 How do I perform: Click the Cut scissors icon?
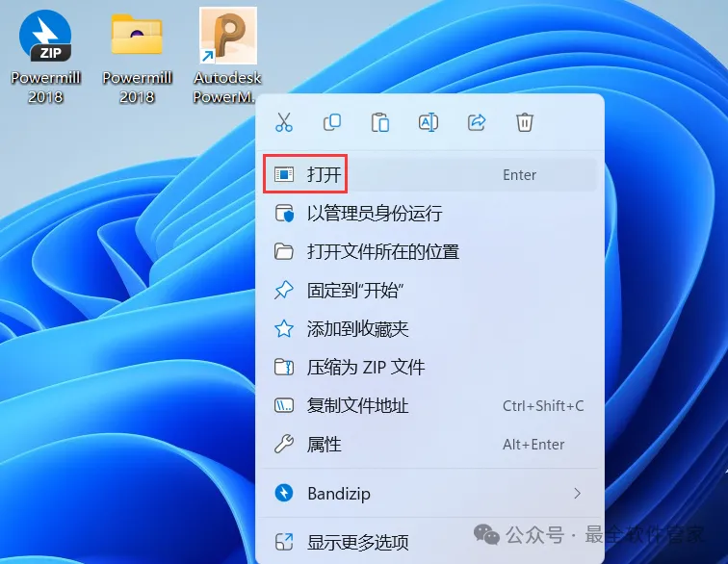coord(284,122)
